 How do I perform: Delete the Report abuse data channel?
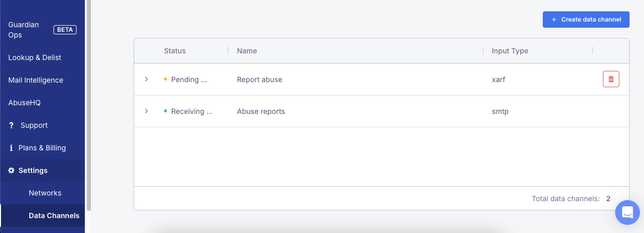click(x=611, y=79)
